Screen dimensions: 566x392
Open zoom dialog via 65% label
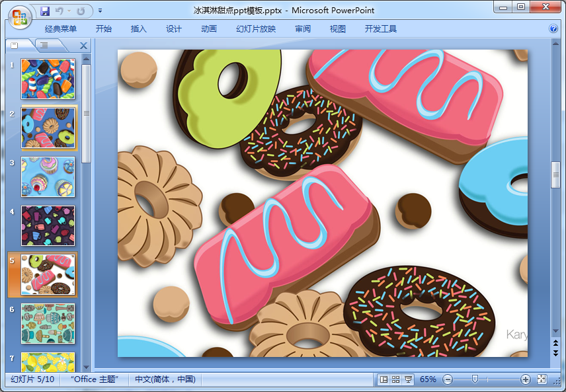428,379
